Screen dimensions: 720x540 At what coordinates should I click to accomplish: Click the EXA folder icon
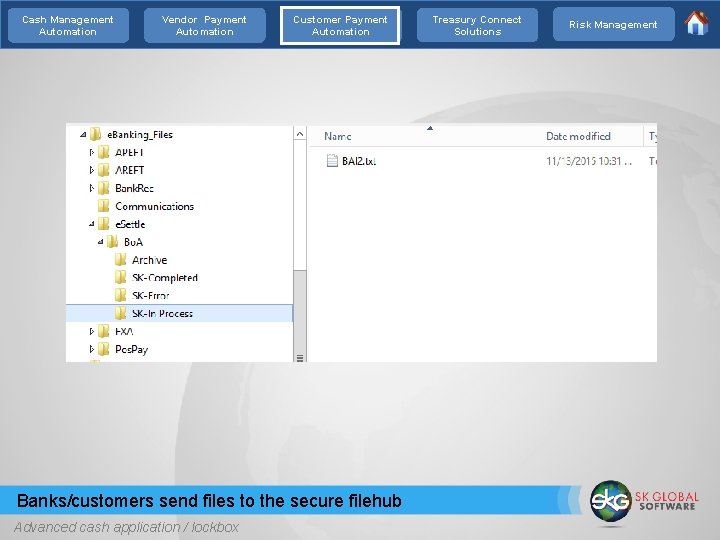pos(104,331)
